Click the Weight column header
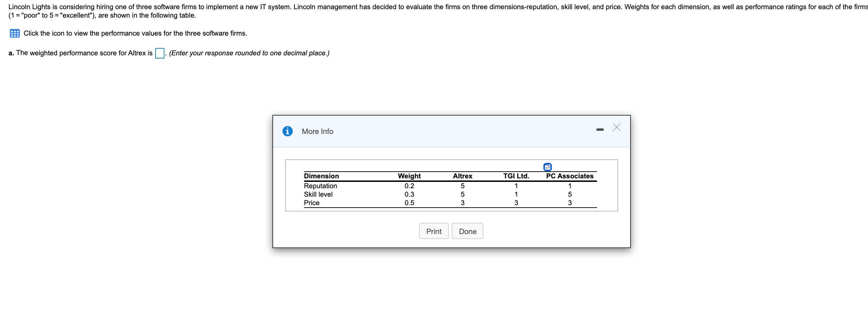Viewport: 868px width, 313px height. tap(409, 176)
